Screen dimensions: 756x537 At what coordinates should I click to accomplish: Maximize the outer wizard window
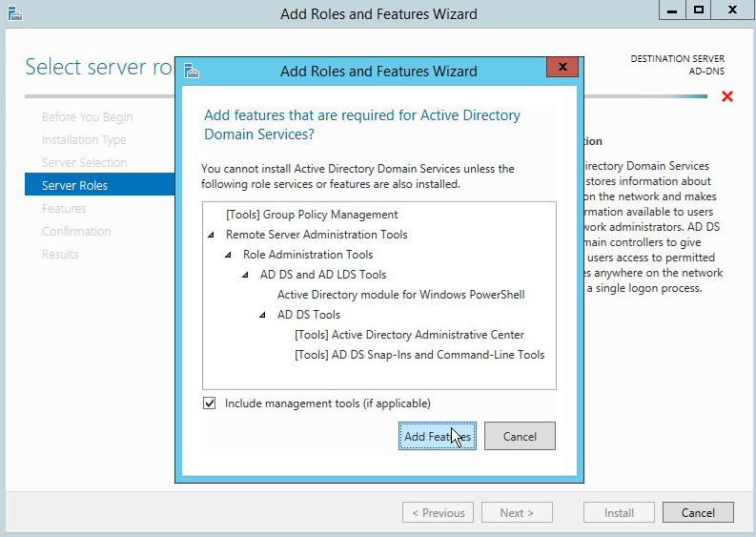click(x=699, y=10)
